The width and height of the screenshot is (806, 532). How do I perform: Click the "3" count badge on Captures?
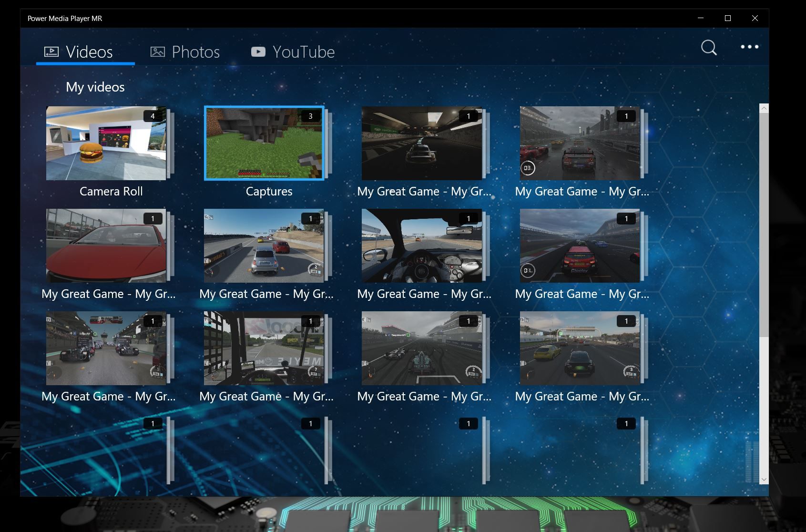tap(311, 116)
